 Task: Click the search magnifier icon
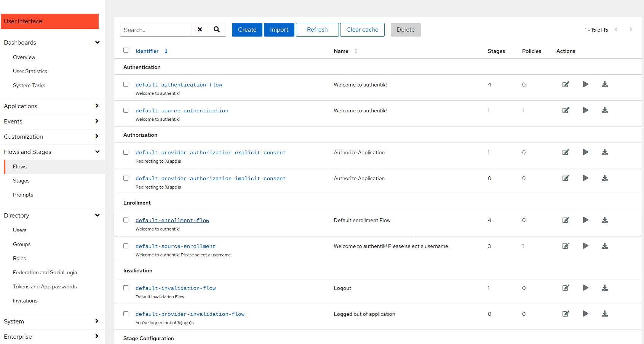click(217, 30)
